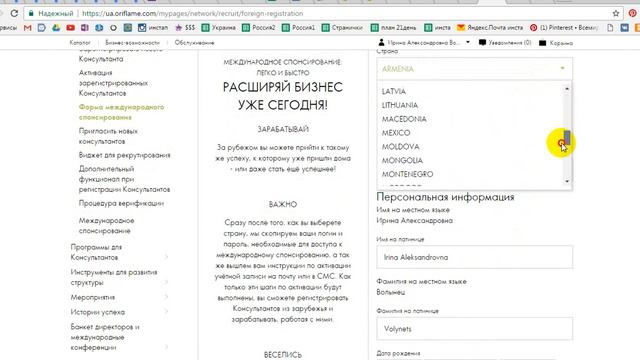Open the '$$$' star bookmark
The image size is (640, 360).
click(x=185, y=28)
